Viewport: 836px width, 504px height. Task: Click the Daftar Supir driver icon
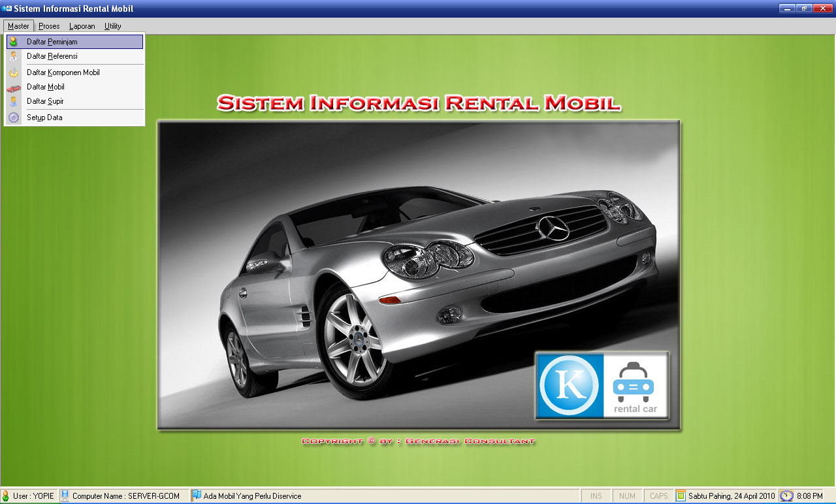14,101
